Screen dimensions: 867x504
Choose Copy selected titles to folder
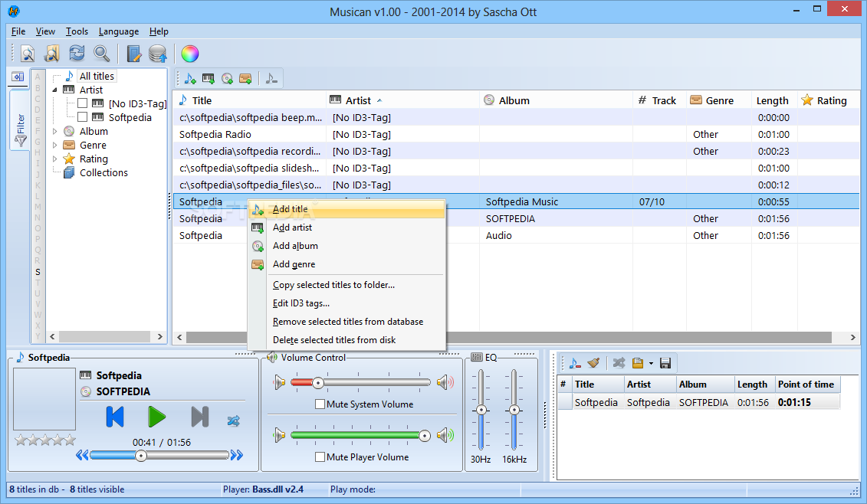click(x=346, y=285)
